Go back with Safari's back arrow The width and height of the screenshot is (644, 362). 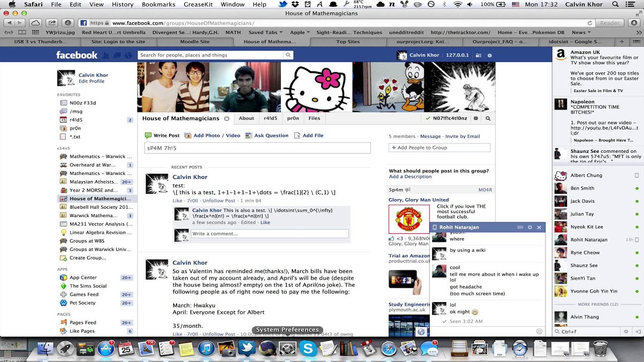9,23
